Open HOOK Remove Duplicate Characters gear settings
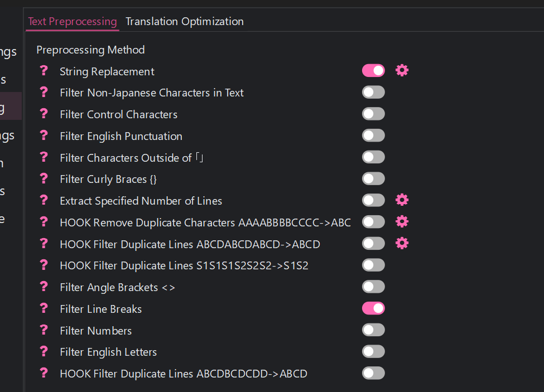 tap(402, 222)
